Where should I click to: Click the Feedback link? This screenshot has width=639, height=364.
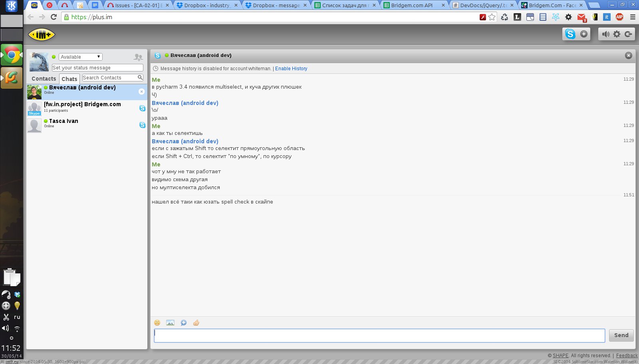tap(627, 356)
